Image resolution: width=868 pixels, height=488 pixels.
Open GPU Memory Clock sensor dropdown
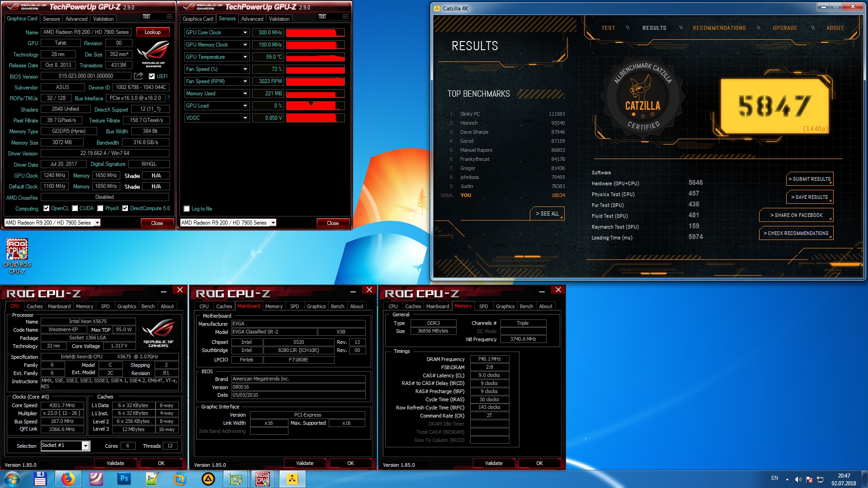point(245,45)
